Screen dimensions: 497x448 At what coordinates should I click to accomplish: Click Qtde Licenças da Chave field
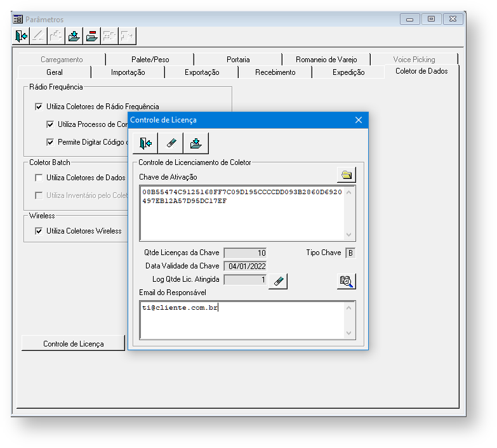(246, 253)
